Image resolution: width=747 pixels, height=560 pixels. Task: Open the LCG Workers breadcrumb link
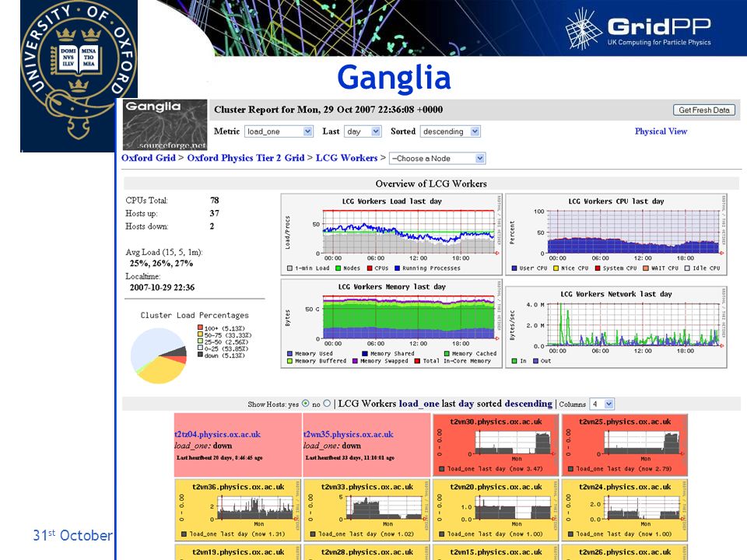[x=347, y=158]
